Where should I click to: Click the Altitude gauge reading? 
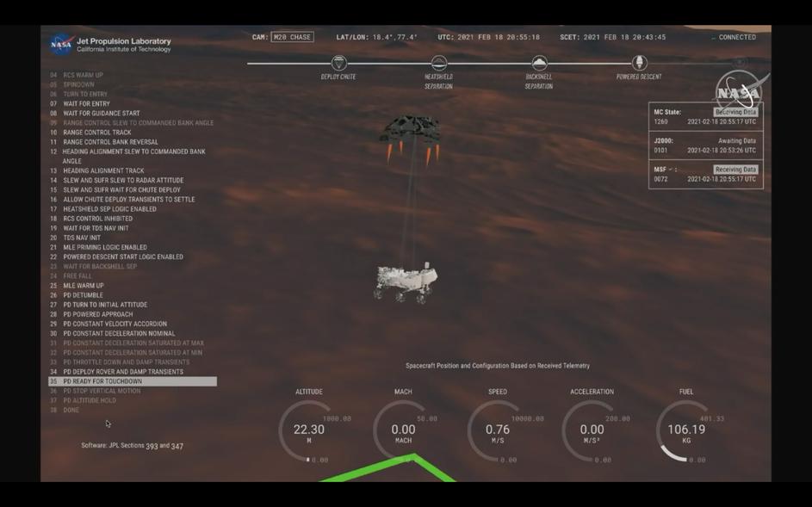click(x=309, y=430)
